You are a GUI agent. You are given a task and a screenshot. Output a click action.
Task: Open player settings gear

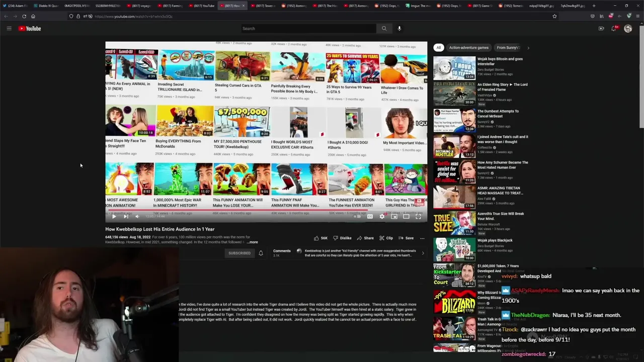pos(382,216)
